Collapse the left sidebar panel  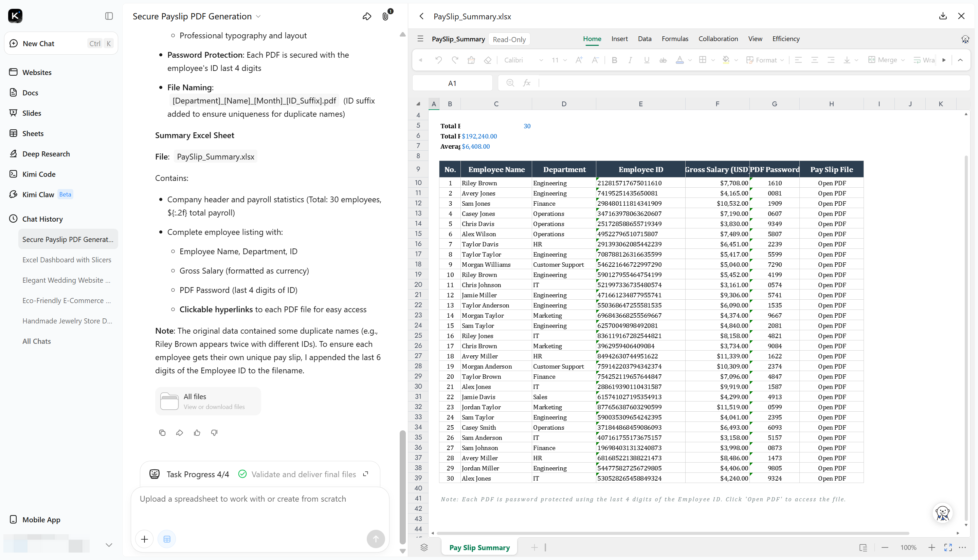109,16
